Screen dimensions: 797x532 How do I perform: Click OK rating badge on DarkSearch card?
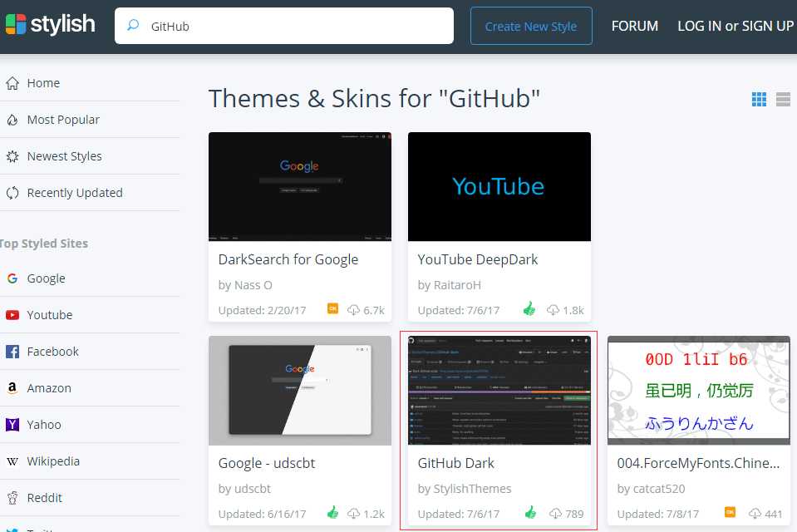tap(332, 308)
